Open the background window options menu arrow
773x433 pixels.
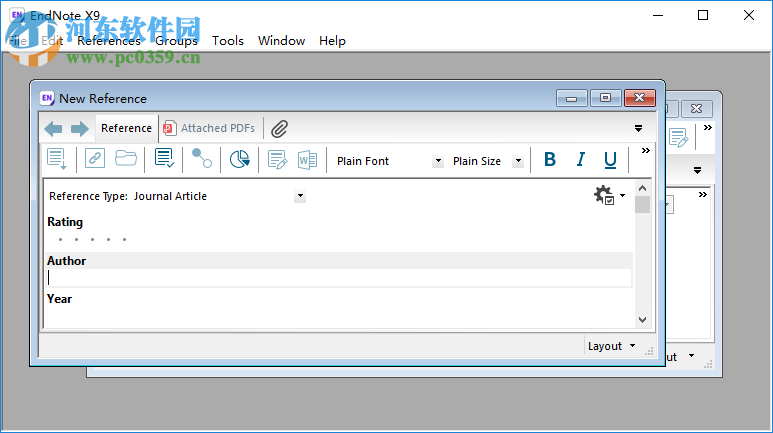coord(697,171)
